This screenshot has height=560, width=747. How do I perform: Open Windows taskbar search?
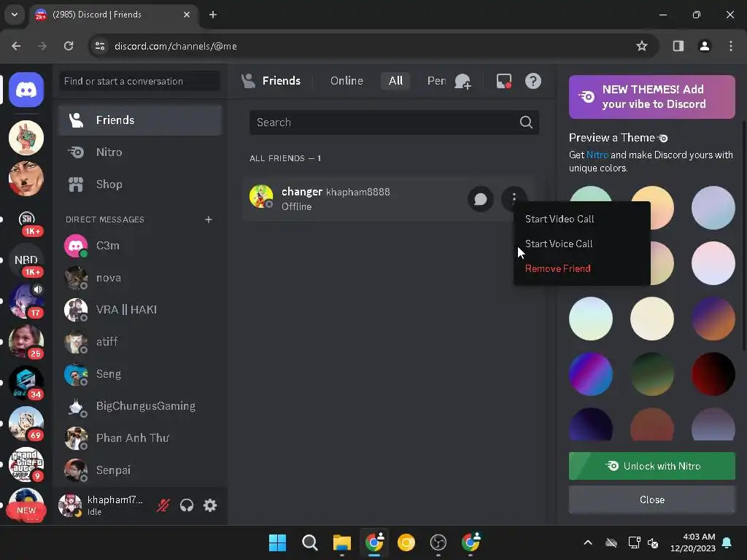[309, 542]
